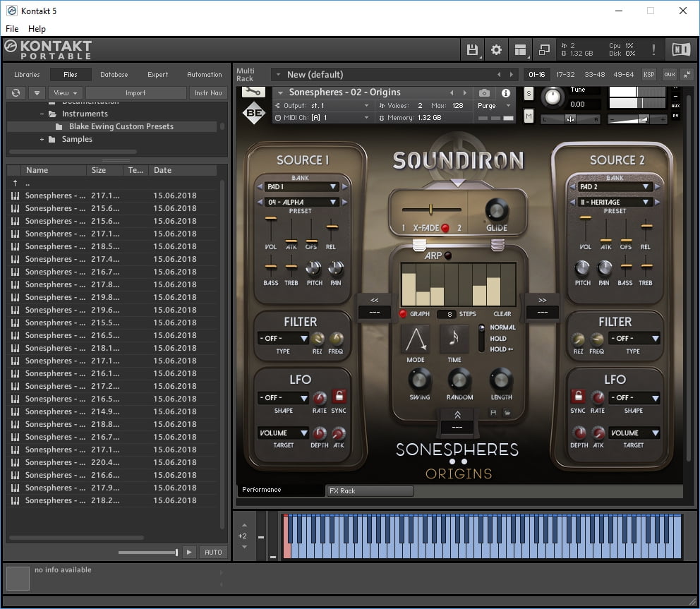Click next preset arrow for Source 1
The width and height of the screenshot is (700, 609).
click(344, 203)
